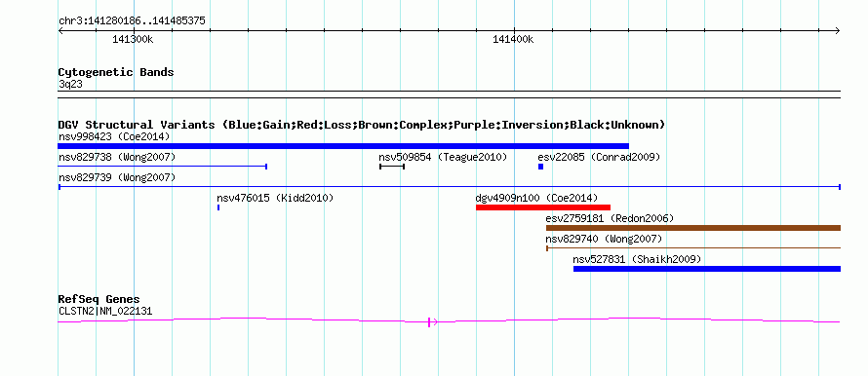Viewport: 868px width, 376px height.
Task: Click the thin brown nsv829740 line
Action: [693, 248]
